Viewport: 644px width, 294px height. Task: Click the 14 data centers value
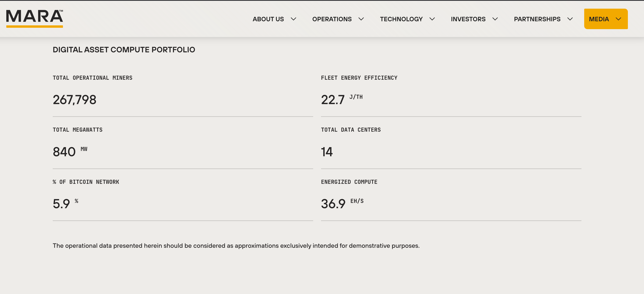point(327,152)
